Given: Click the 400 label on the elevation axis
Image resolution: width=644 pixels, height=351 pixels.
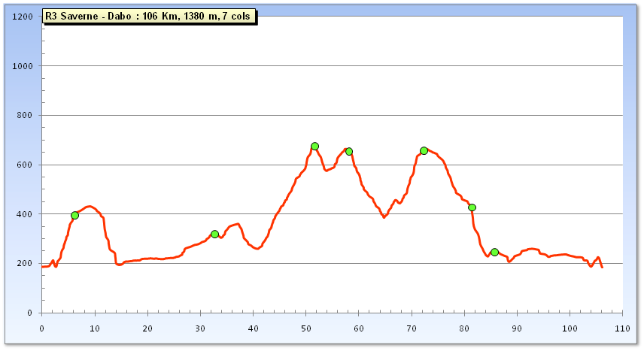Looking at the screenshot, I should click(x=24, y=214).
